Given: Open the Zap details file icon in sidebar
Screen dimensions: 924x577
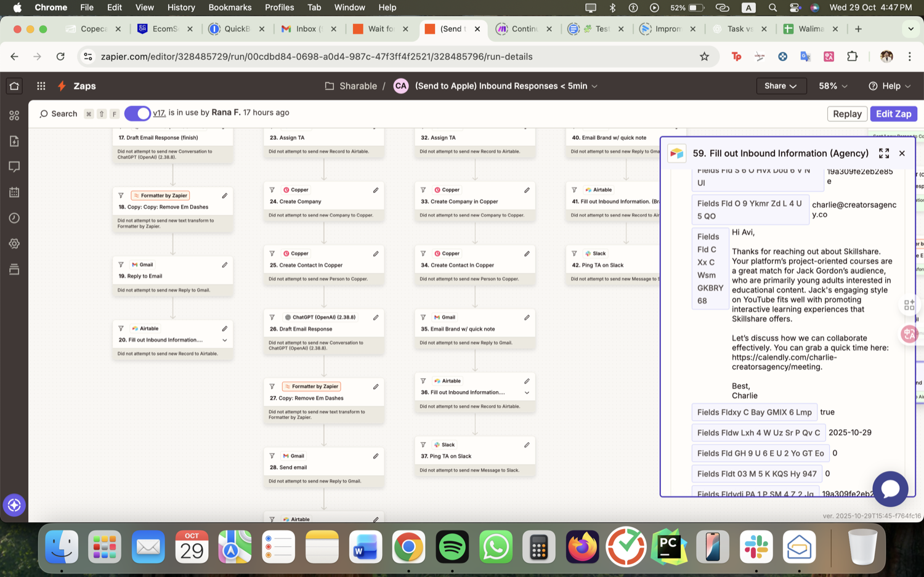Looking at the screenshot, I should [14, 141].
